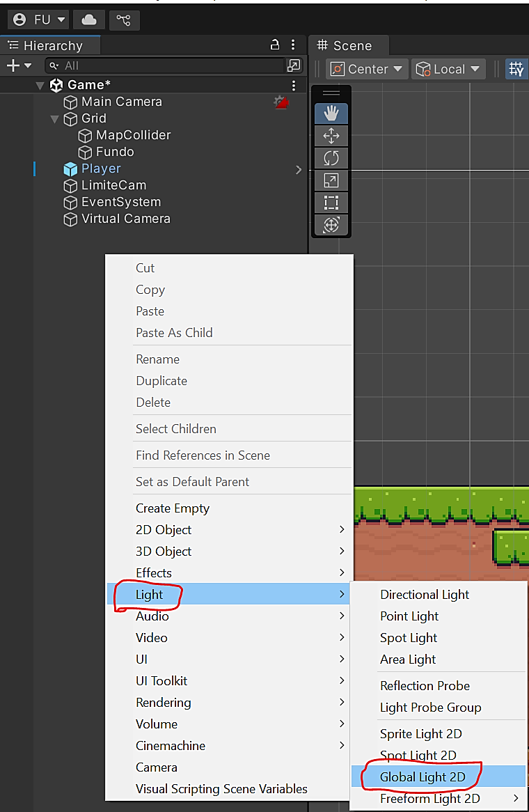529x812 pixels.
Task: Select the Rect tool
Action: [x=331, y=203]
